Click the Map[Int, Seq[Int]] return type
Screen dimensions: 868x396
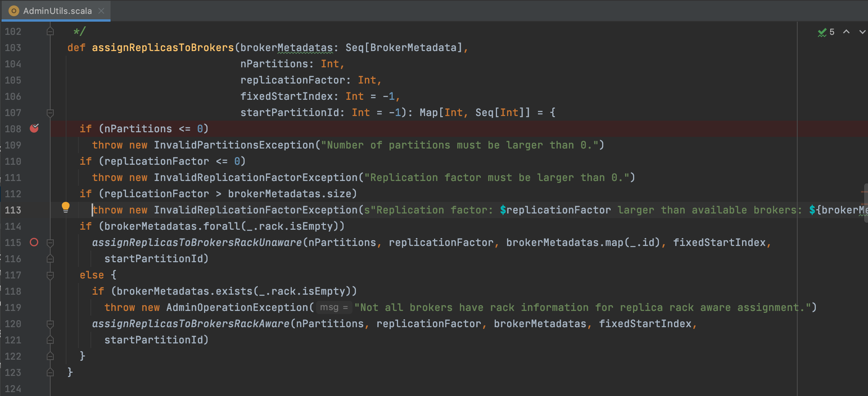(475, 113)
